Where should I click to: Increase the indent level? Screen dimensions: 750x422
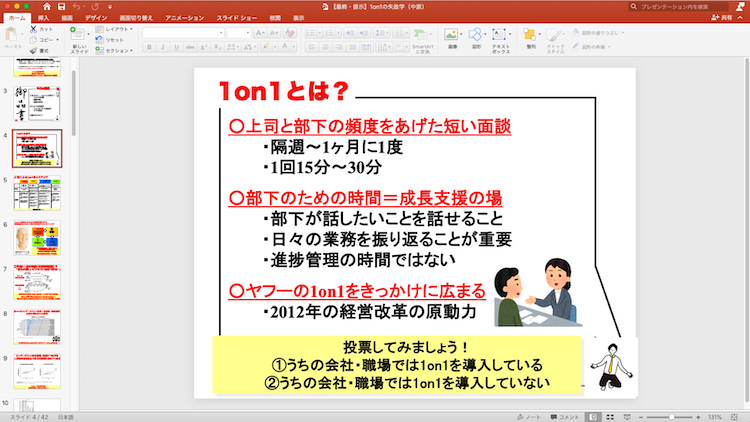pos(364,33)
